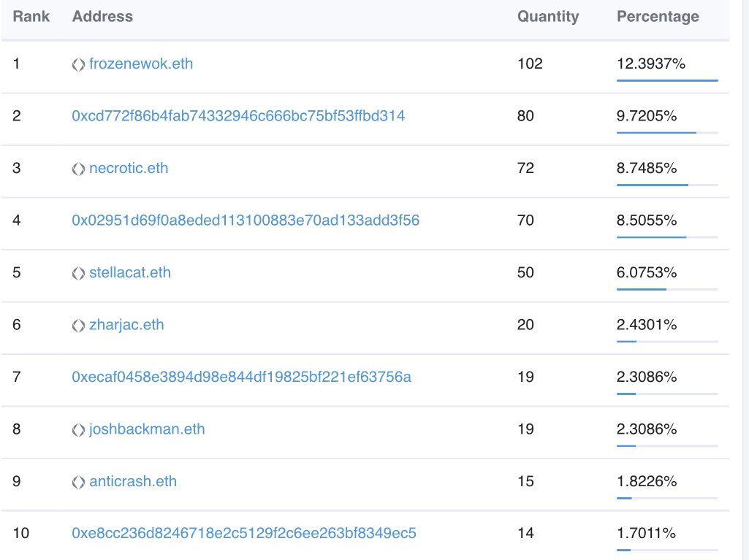Viewport: 749px width, 560px height.
Task: Click 2.3086% in row 7
Action: [647, 377]
